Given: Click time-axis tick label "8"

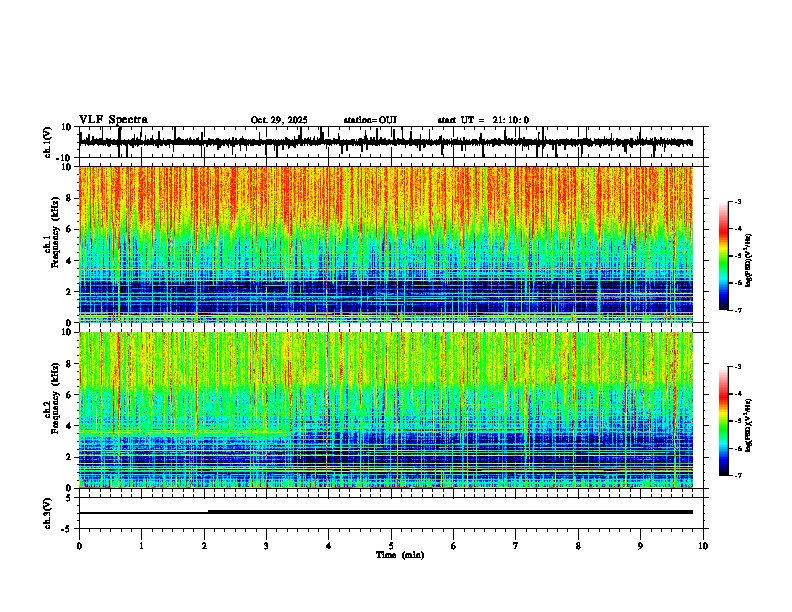Looking at the screenshot, I should [578, 546].
